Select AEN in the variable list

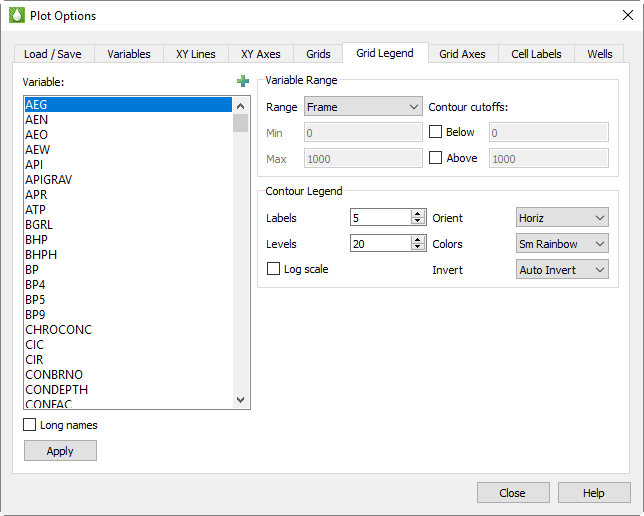(x=128, y=120)
